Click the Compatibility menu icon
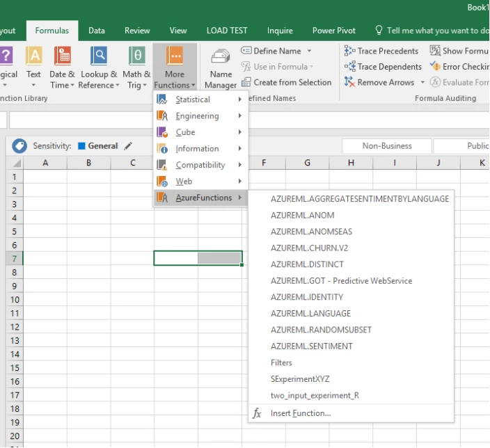Image resolution: width=490 pixels, height=448 pixels. click(x=162, y=165)
